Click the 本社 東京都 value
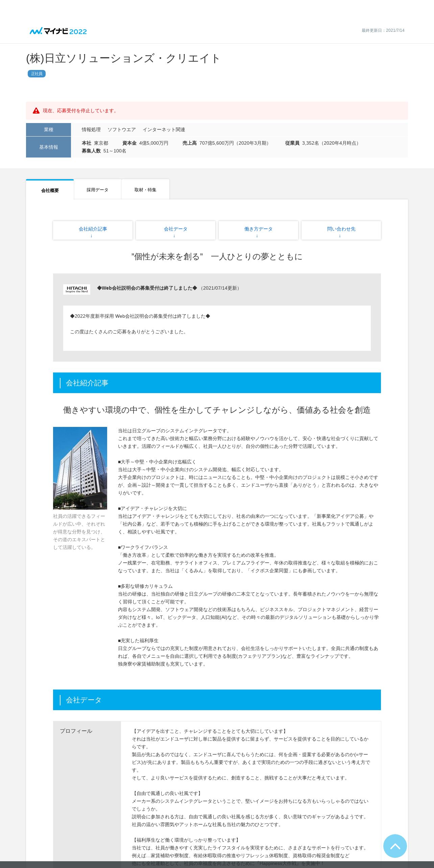 click(95, 143)
